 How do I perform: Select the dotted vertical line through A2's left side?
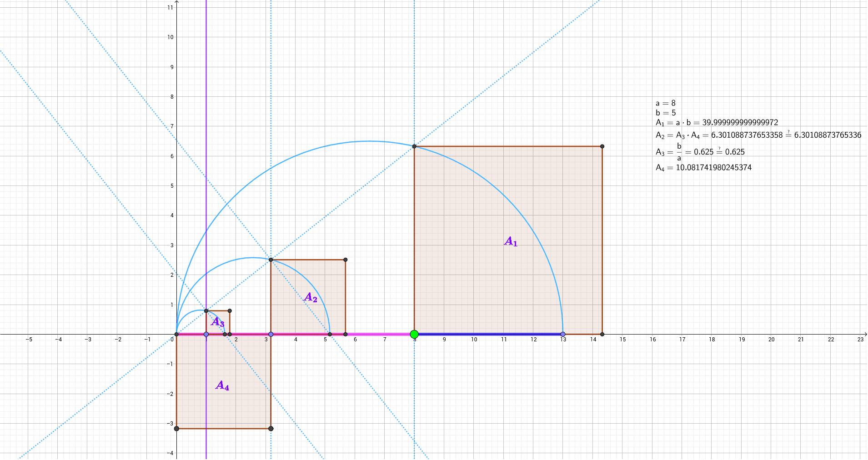271,114
